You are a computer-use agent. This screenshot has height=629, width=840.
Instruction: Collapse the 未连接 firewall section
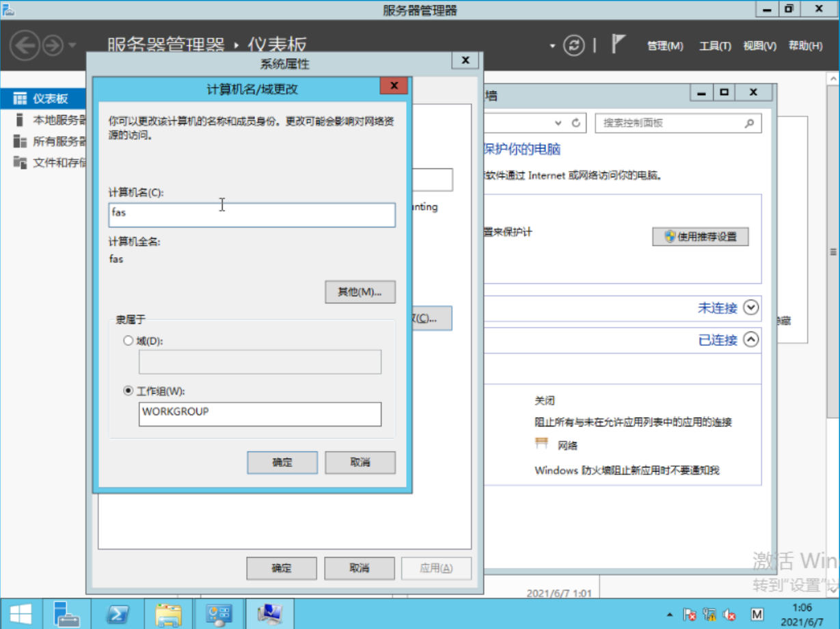(749, 308)
